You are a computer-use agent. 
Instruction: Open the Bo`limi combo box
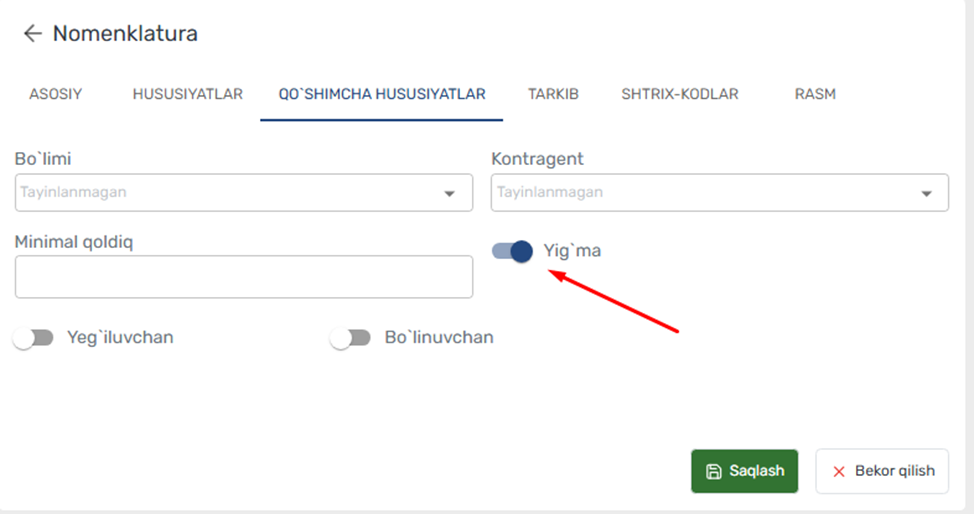[x=244, y=193]
